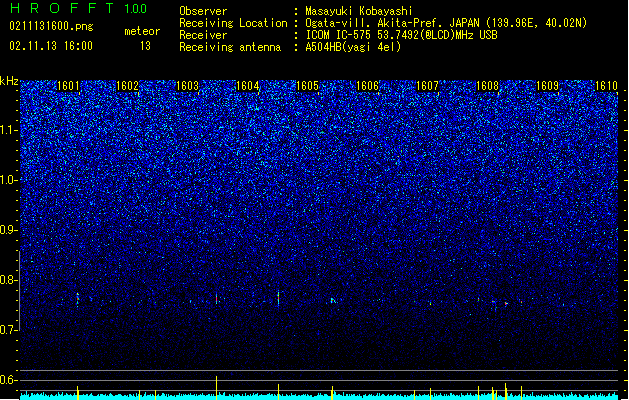Click the 1604 time axis marker

click(248, 86)
